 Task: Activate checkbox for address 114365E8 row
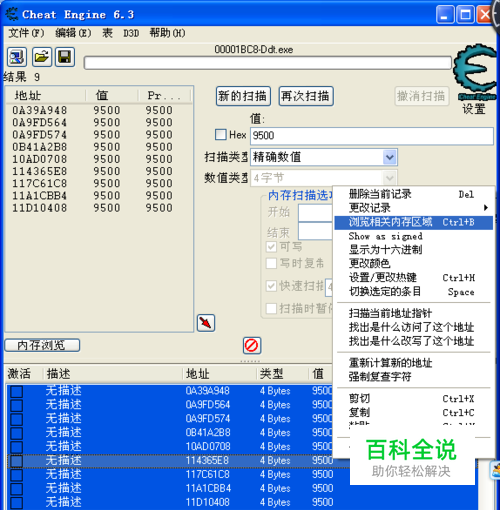tap(16, 461)
